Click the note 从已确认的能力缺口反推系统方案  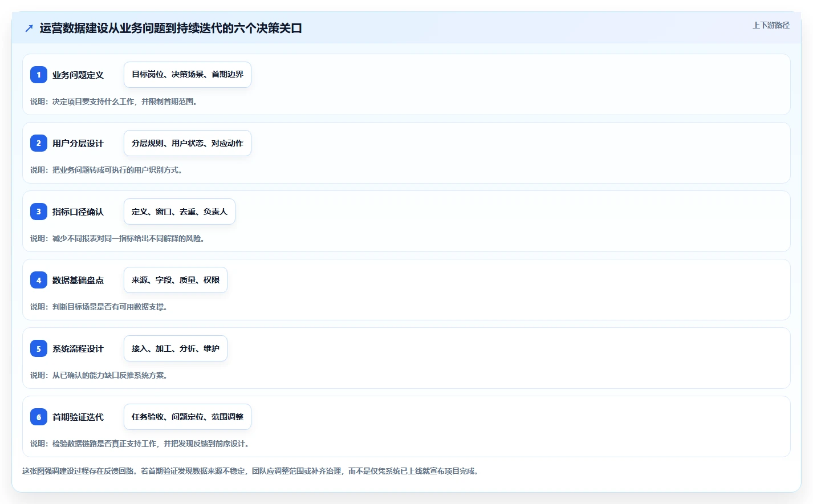[x=99, y=375]
